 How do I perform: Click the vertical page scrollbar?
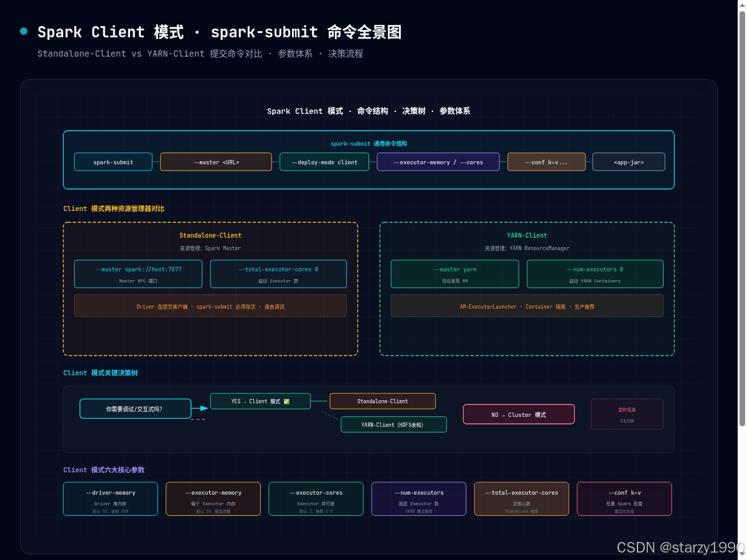click(742, 218)
